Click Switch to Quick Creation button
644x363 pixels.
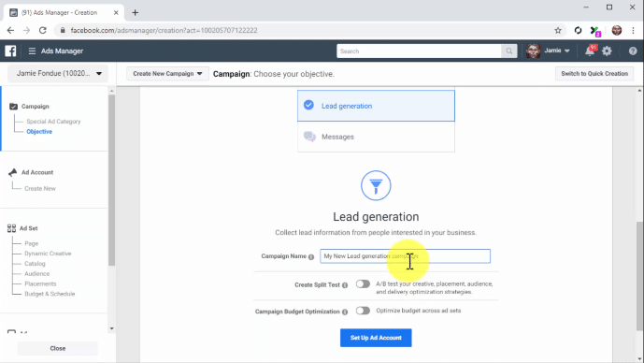click(594, 74)
